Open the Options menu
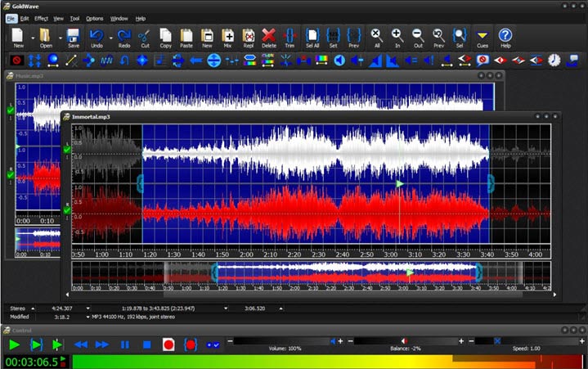This screenshot has height=369, width=588. coord(95,18)
